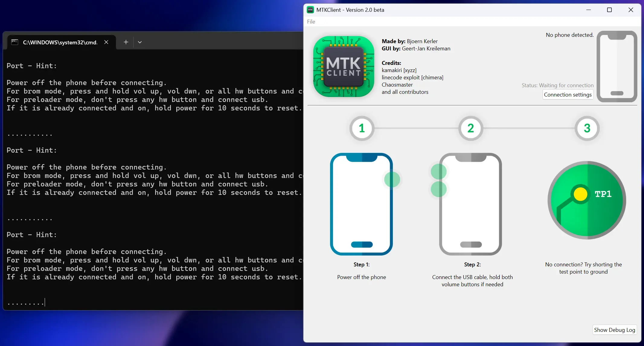Click the MTK Client chip logo
Image resolution: width=644 pixels, height=346 pixels.
(344, 67)
